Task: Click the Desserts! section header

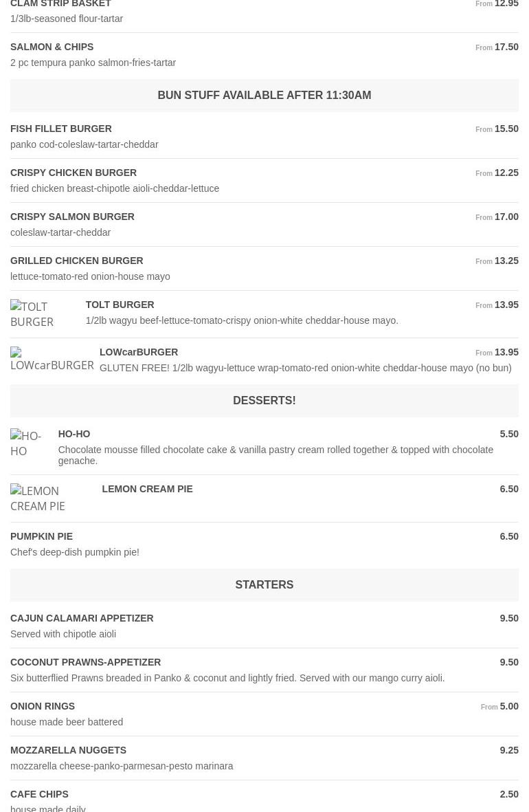Action: 264,401
